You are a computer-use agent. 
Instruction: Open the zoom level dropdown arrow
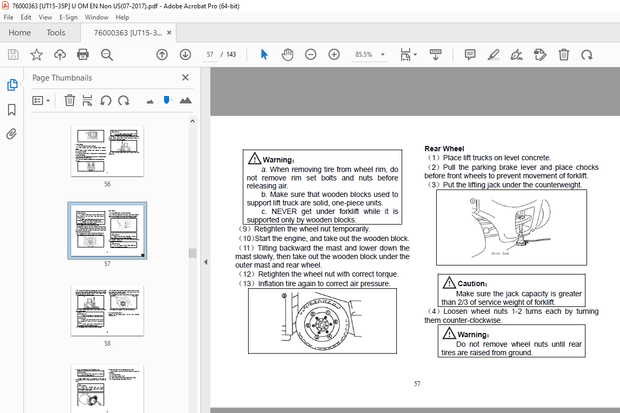click(x=382, y=55)
